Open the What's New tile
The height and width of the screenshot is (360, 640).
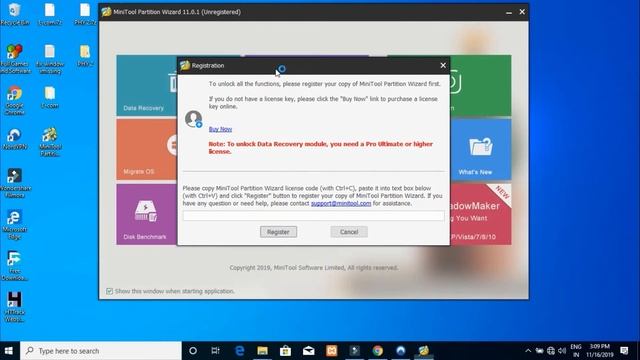[480, 149]
